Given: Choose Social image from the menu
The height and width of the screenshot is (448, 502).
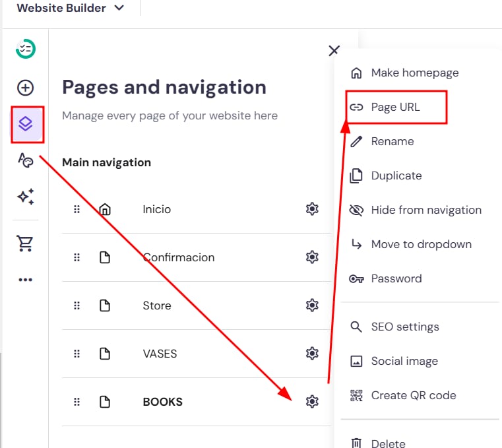Looking at the screenshot, I should click(x=394, y=361).
